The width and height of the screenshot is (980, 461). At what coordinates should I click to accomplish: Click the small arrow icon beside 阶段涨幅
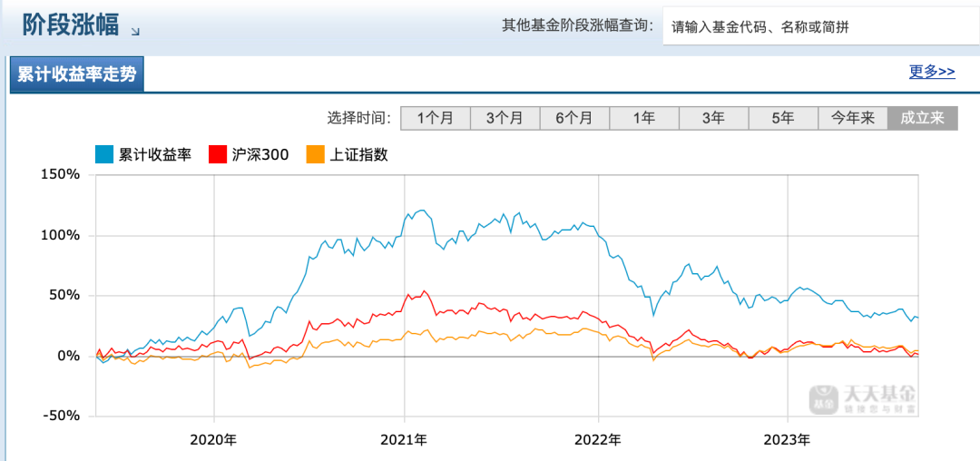point(135,32)
